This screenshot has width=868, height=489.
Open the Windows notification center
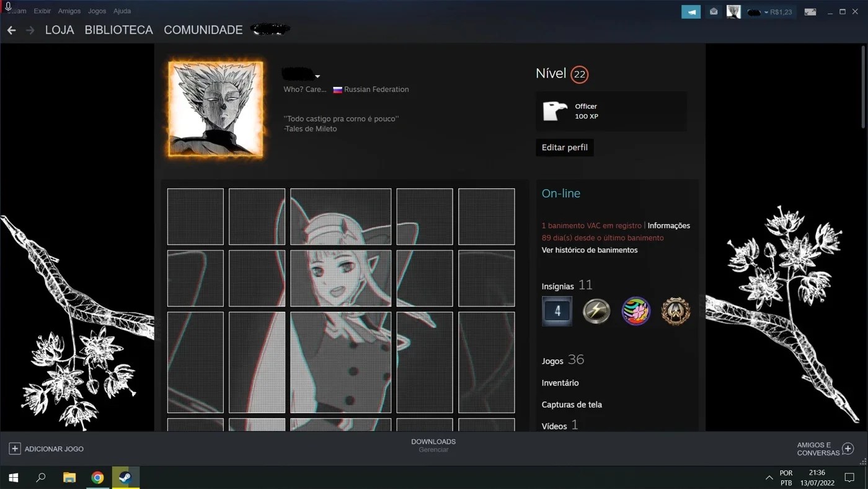tap(850, 478)
